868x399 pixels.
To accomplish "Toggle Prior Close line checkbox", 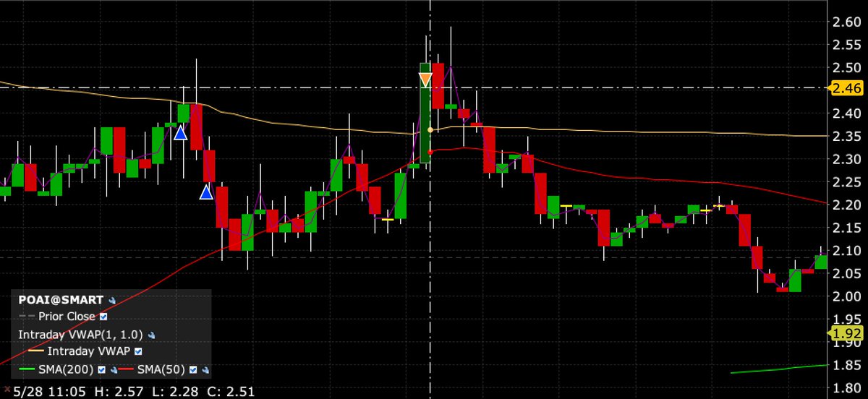I will (103, 317).
